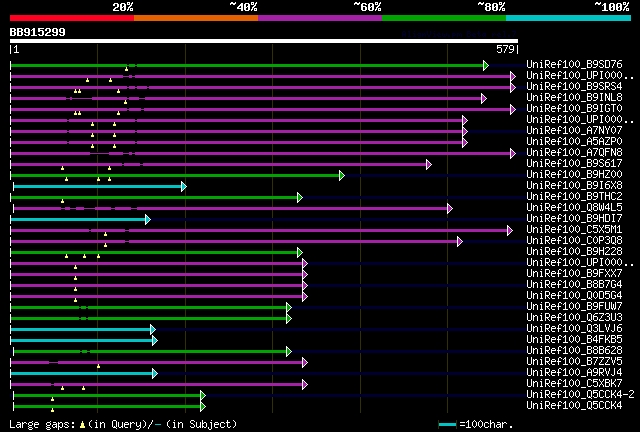Click the =100char. scale label
This screenshot has height=432, width=640.
pos(486,424)
